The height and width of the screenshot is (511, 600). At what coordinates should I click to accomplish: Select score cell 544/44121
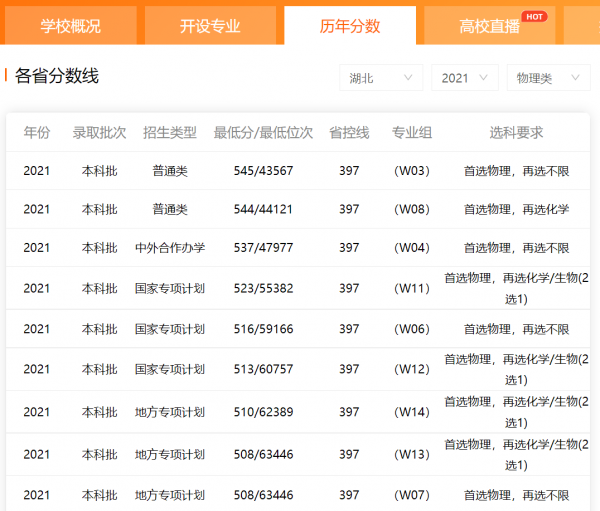[263, 209]
